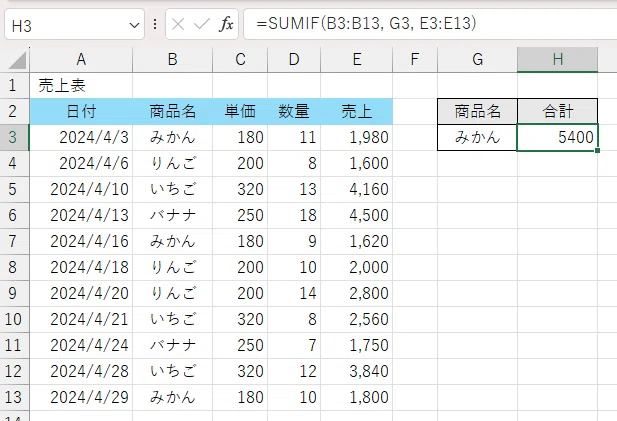Click the 売上 header cell in column E
The width and height of the screenshot is (617, 421).
click(357, 111)
